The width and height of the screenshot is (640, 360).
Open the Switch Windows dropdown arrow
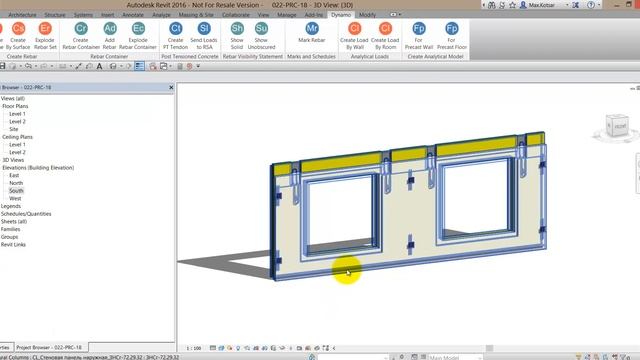click(170, 66)
